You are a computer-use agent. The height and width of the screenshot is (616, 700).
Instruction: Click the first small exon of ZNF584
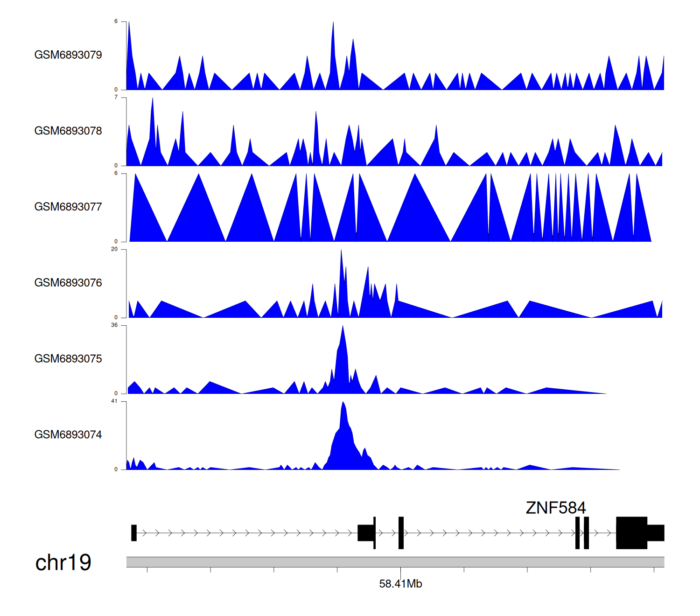(x=134, y=533)
